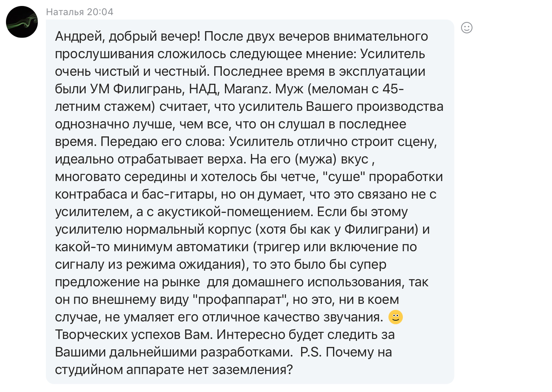Click the phrase 'Передаю его слова:'
The image size is (552, 392).
click(x=163, y=142)
